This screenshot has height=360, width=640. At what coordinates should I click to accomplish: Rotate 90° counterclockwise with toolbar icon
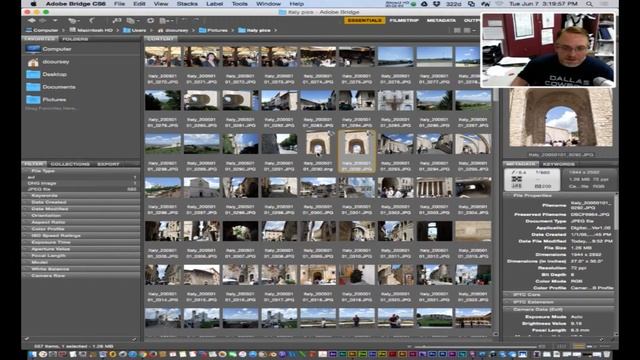(x=184, y=20)
